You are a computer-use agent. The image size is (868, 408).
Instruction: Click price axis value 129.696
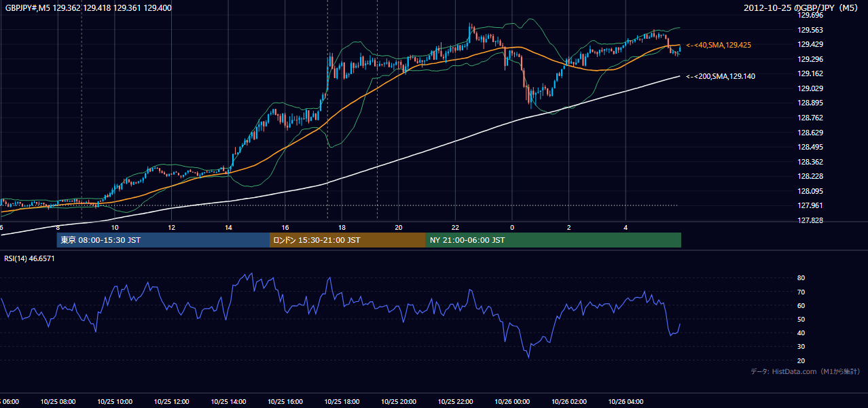pos(810,15)
